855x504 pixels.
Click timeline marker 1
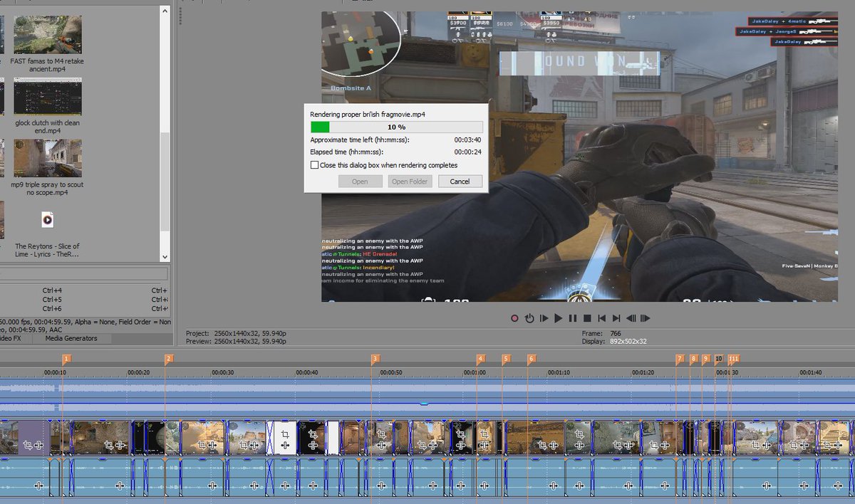tap(66, 359)
